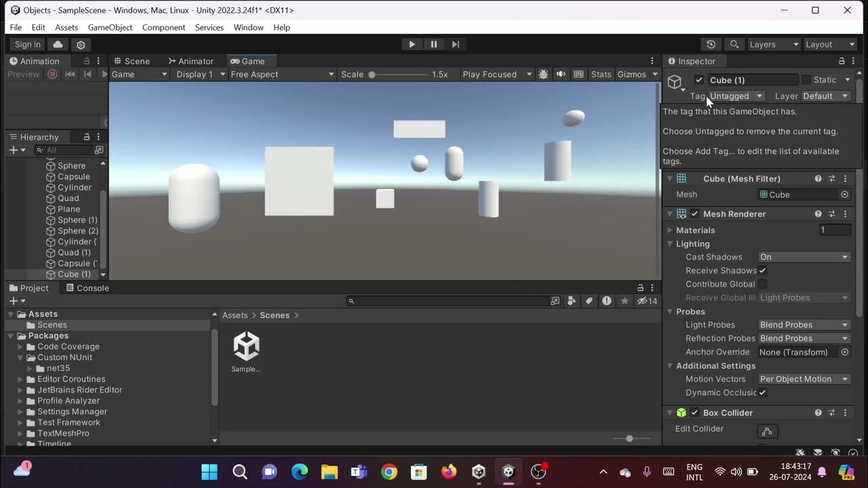868x488 pixels.
Task: Open the Light Probes dropdown
Action: 804,325
